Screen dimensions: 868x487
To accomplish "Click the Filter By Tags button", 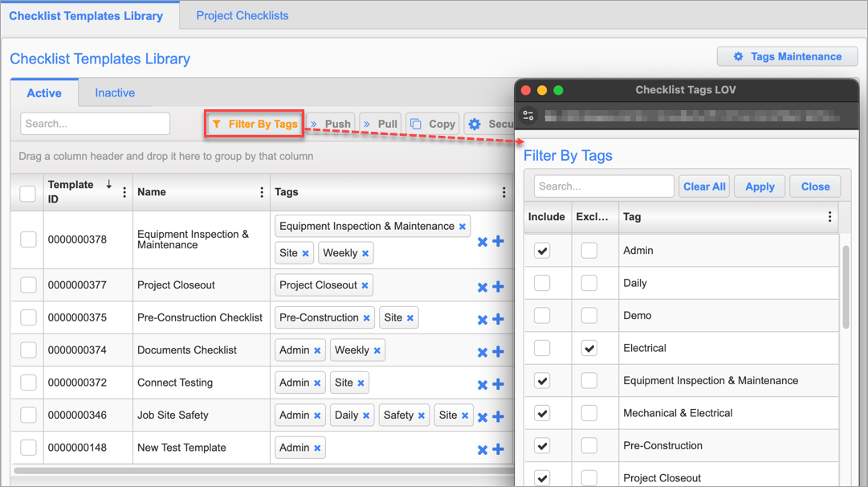I will click(255, 124).
